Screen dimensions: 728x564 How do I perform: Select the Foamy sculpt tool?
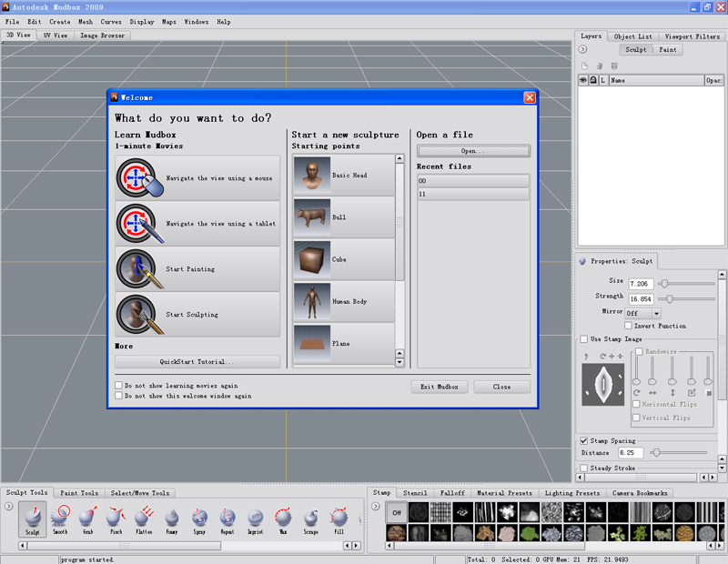[172, 519]
